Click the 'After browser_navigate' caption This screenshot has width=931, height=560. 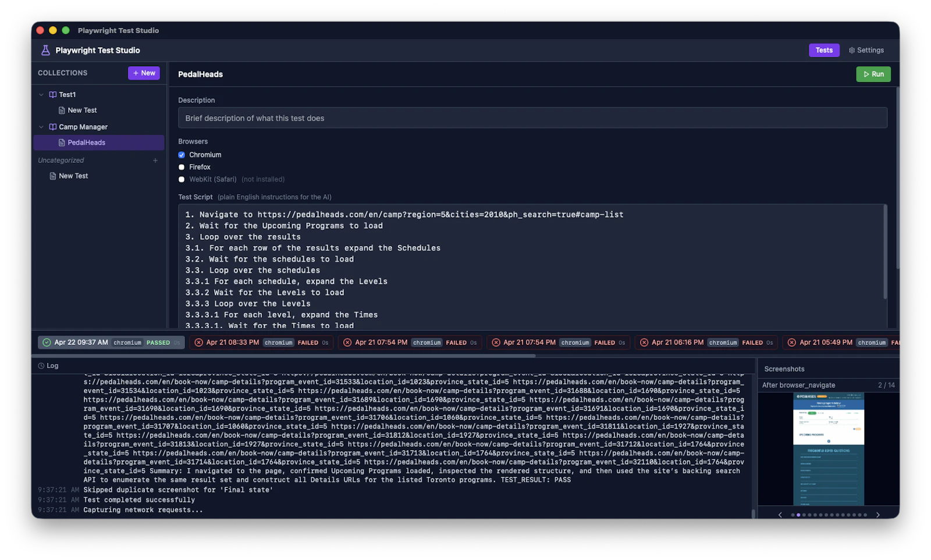798,386
